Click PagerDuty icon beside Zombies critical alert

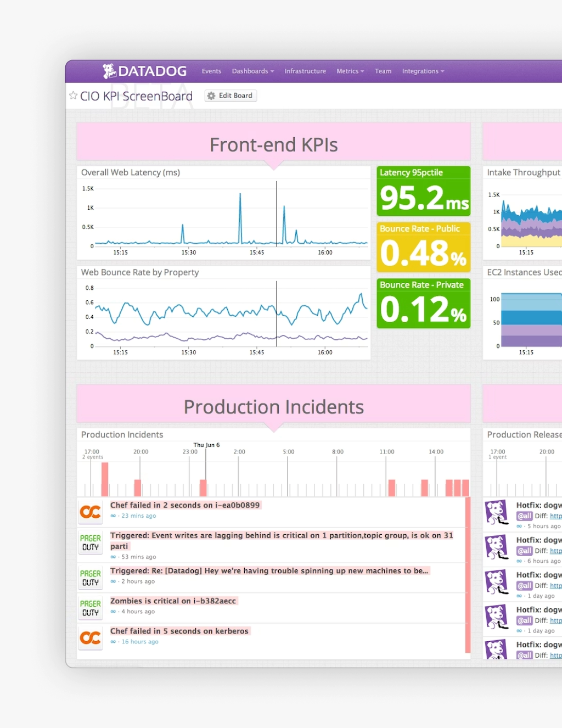tap(91, 608)
